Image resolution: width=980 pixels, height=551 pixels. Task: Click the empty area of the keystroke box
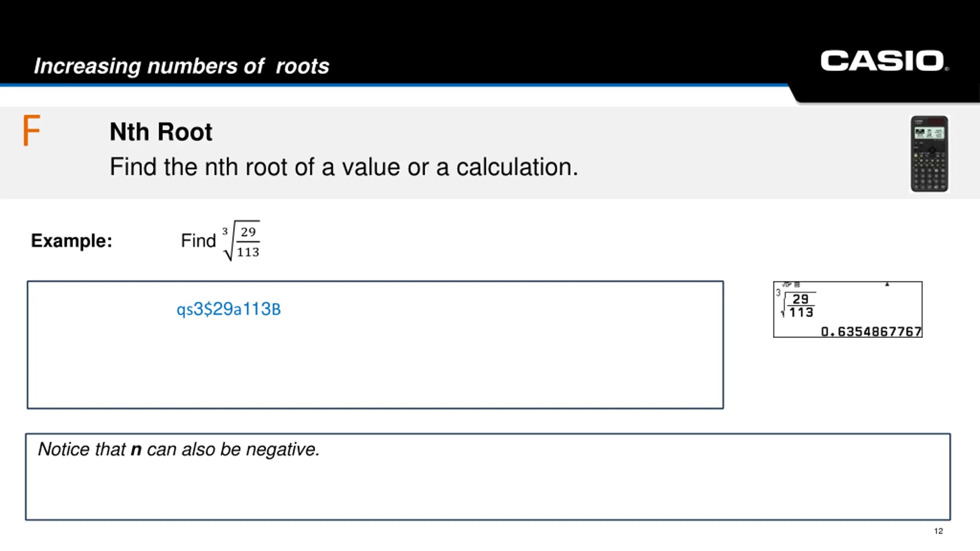(375, 367)
